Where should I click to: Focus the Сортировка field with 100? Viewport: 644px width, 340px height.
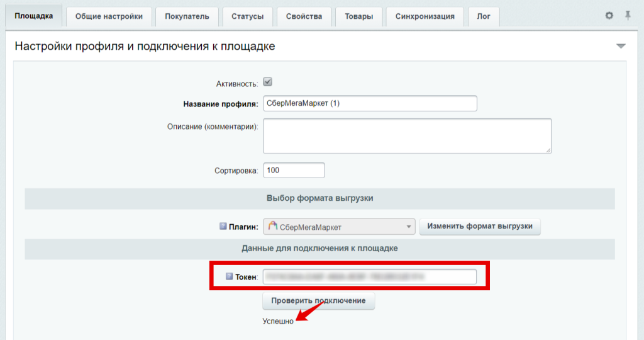pyautogui.click(x=294, y=170)
